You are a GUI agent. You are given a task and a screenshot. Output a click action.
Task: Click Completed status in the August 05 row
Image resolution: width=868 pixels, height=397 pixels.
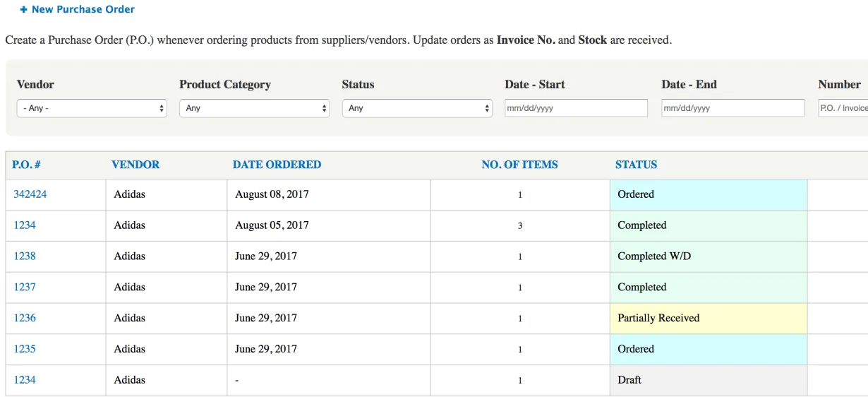pyautogui.click(x=709, y=225)
